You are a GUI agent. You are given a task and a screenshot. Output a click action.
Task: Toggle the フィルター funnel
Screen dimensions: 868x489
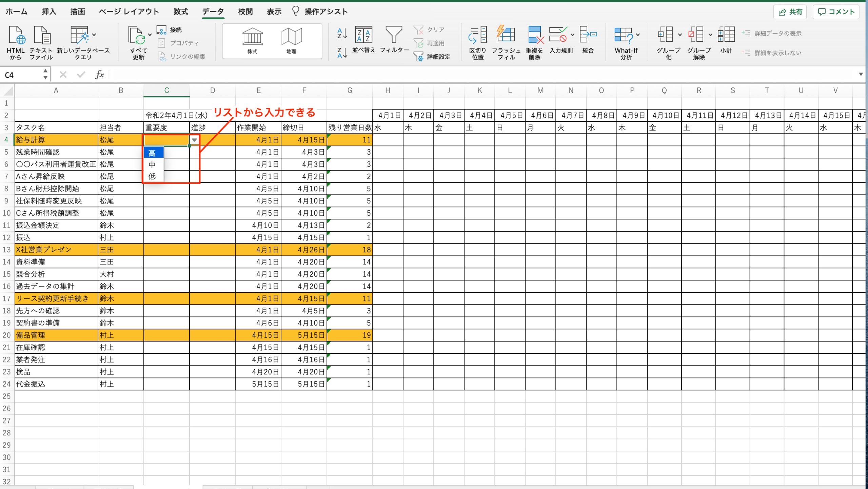(x=394, y=39)
